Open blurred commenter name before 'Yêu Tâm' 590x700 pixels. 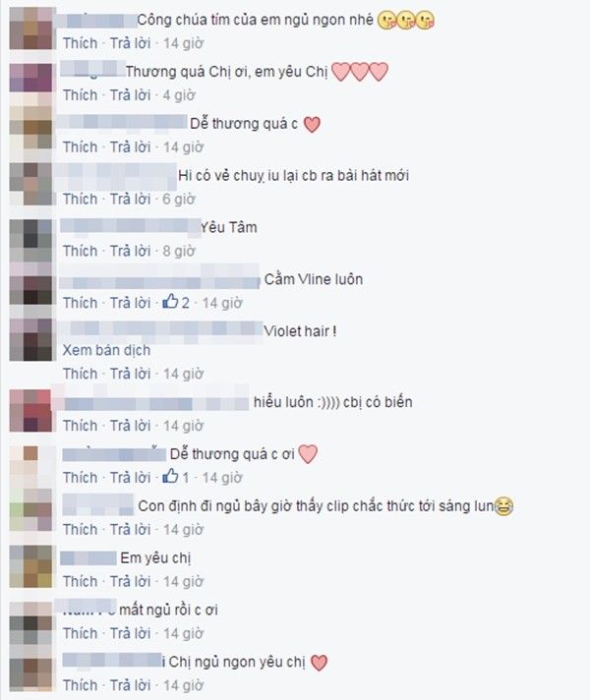point(130,226)
